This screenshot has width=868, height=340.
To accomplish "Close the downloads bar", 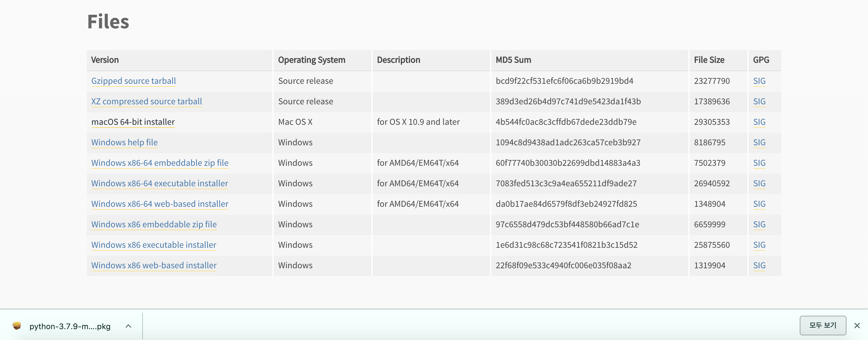I will pos(857,326).
